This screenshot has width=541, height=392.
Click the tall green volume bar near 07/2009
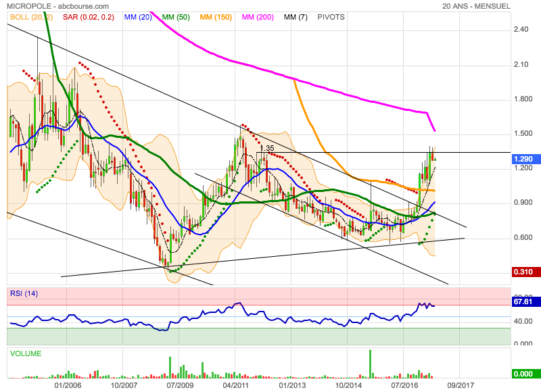(170, 368)
